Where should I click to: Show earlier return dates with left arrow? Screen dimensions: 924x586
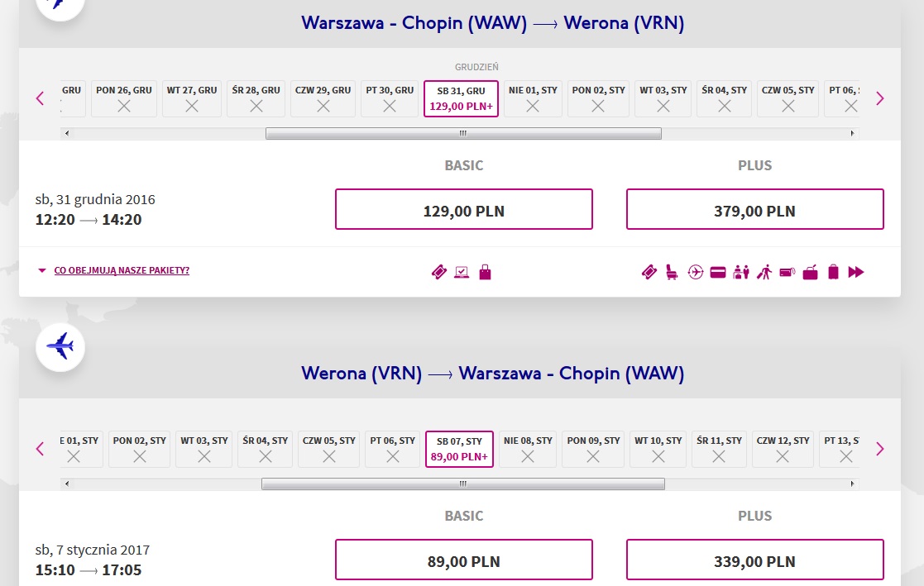(40, 449)
